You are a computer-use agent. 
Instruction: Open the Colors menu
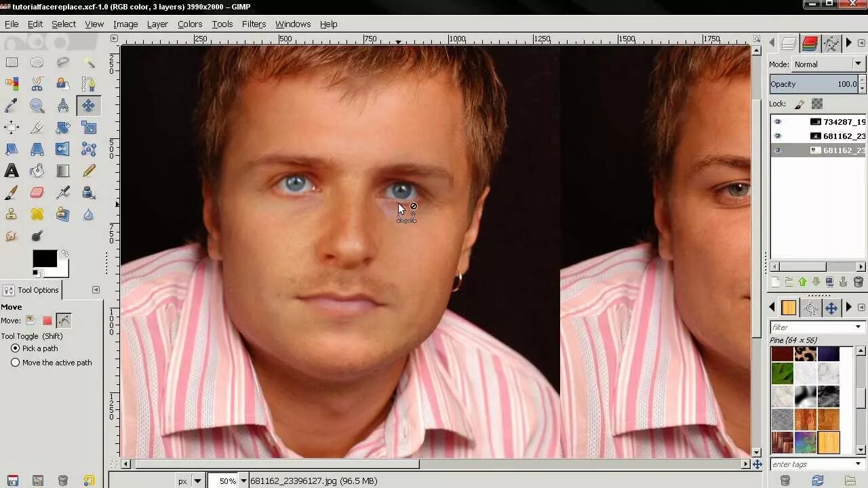(x=190, y=24)
